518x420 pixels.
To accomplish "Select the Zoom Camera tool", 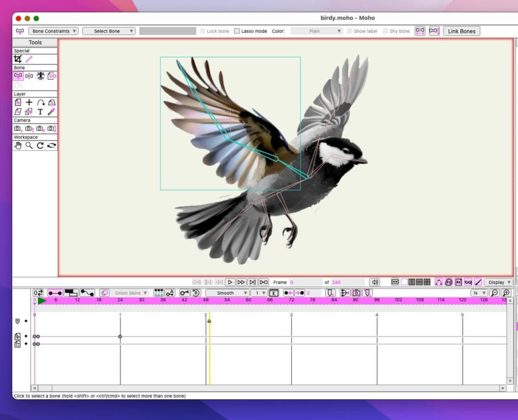I will click(x=29, y=128).
